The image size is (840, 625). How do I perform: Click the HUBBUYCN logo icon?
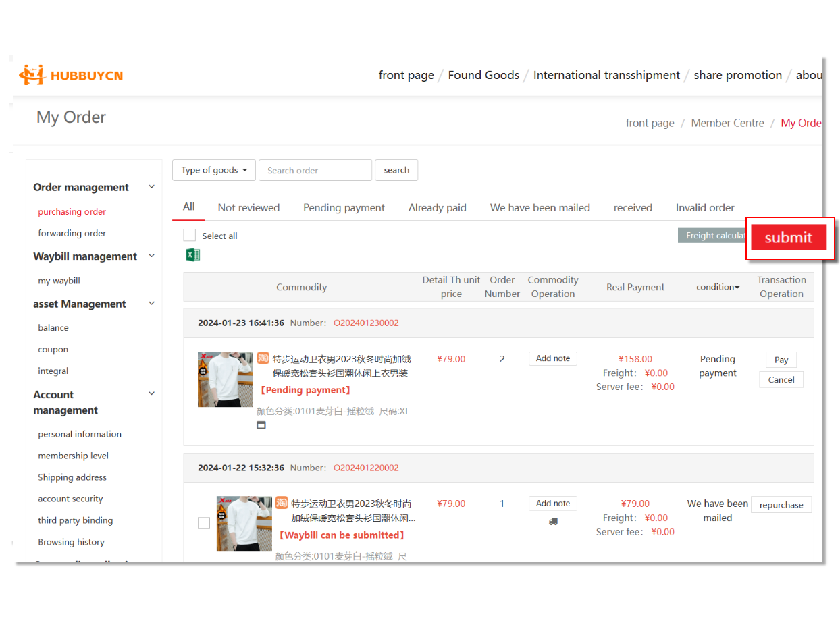point(31,75)
